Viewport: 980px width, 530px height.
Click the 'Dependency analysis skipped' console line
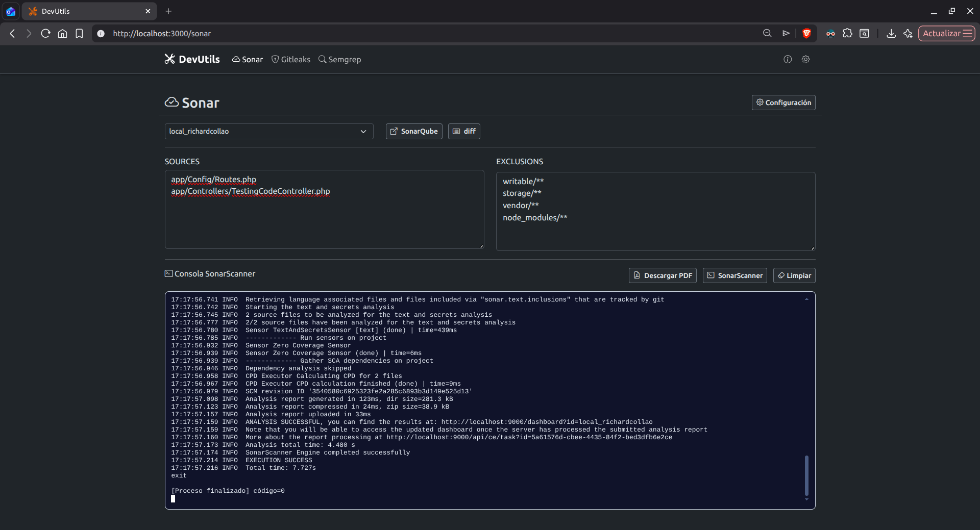(x=261, y=368)
